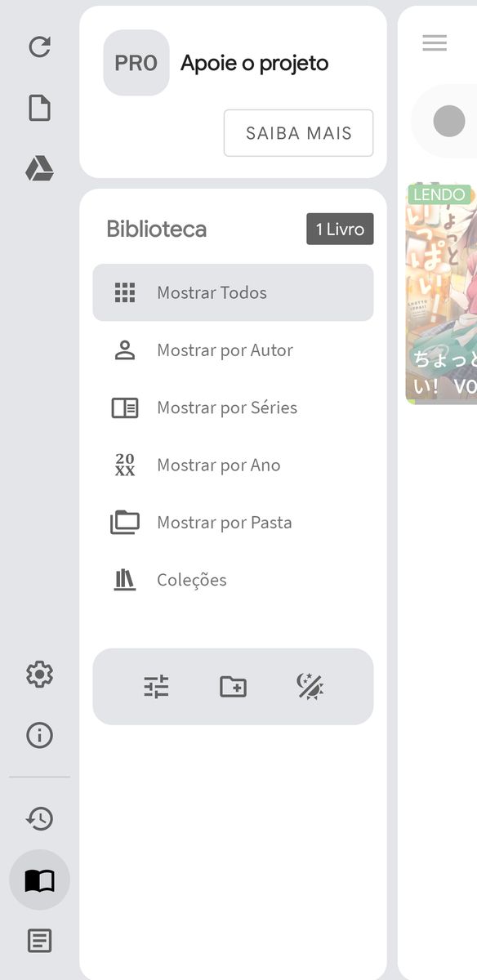Open the hamburger menu at top right
Image resolution: width=477 pixels, height=980 pixels.
(434, 42)
